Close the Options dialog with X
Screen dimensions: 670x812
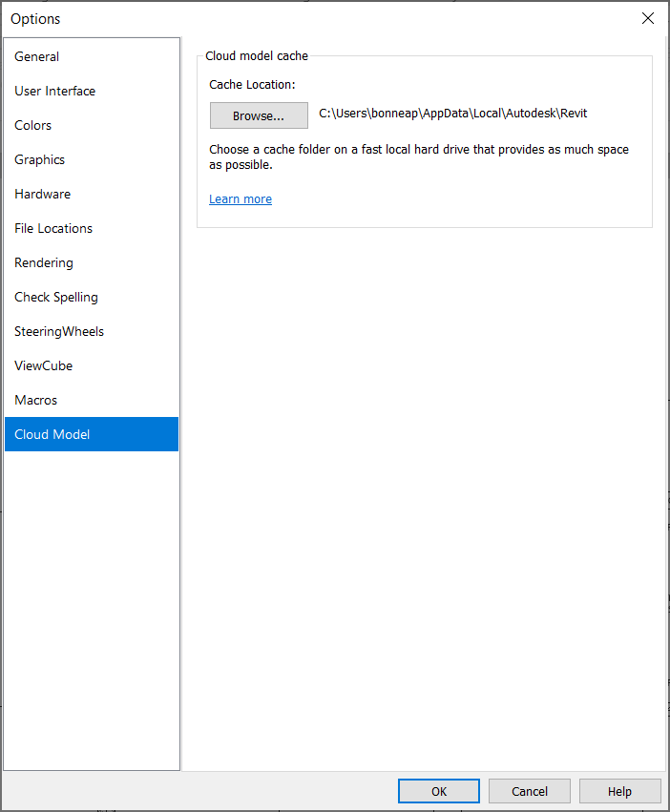(648, 18)
